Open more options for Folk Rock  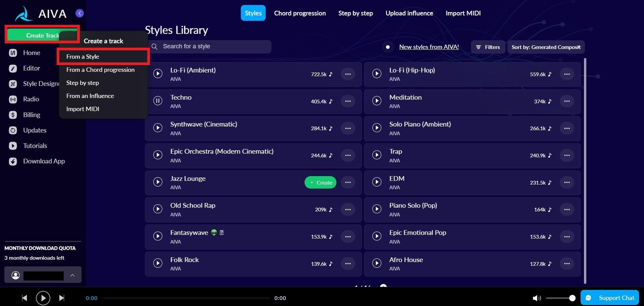click(x=348, y=263)
